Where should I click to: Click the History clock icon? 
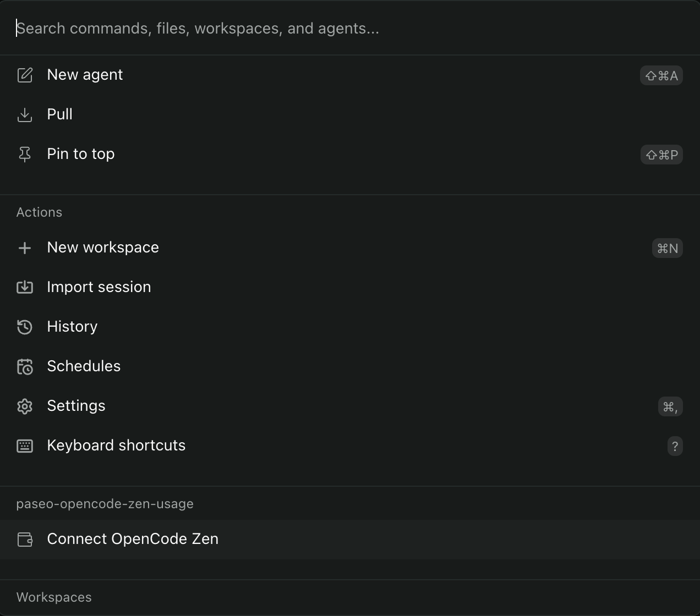[x=25, y=327]
